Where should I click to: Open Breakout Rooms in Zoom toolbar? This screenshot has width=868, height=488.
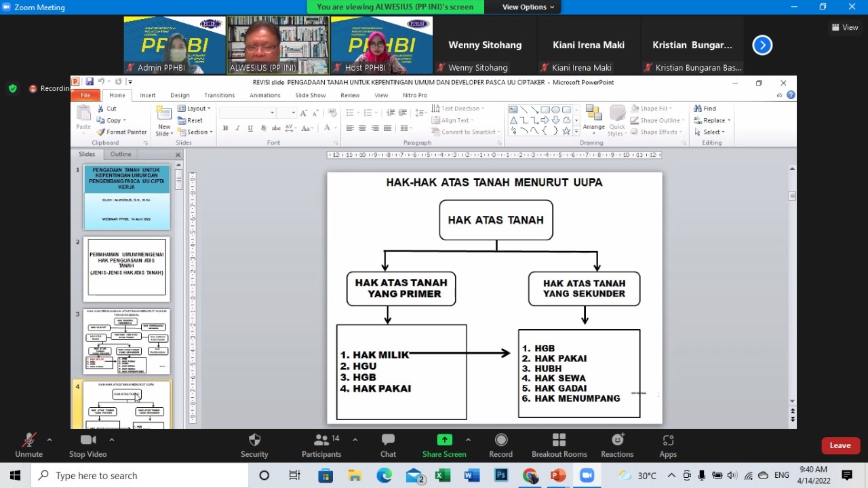pos(559,445)
